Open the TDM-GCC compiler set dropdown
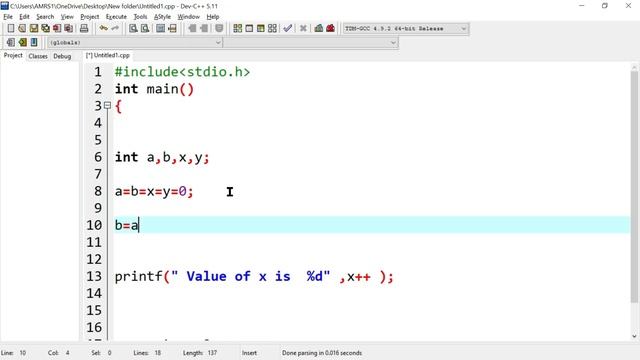This screenshot has width=640, height=360. point(406,29)
